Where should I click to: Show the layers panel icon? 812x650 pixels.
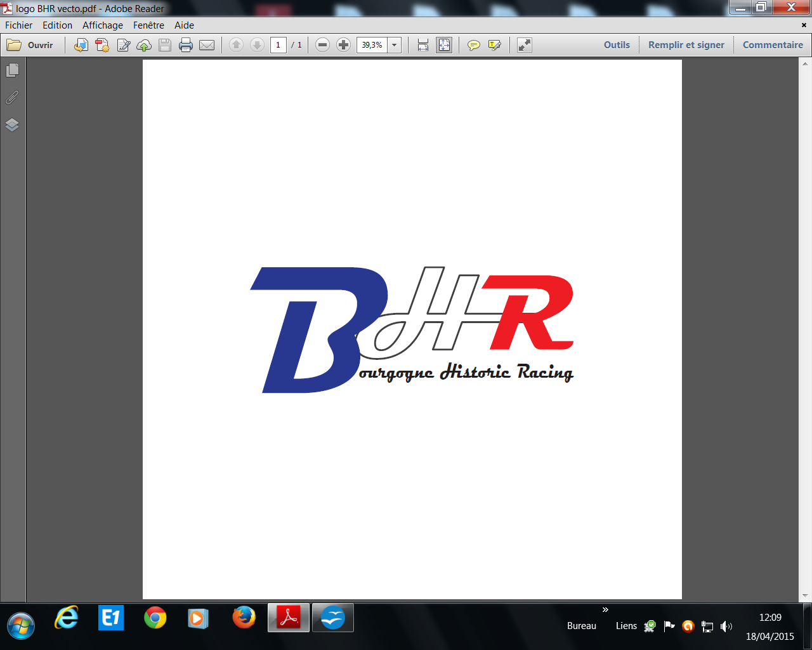(x=12, y=124)
